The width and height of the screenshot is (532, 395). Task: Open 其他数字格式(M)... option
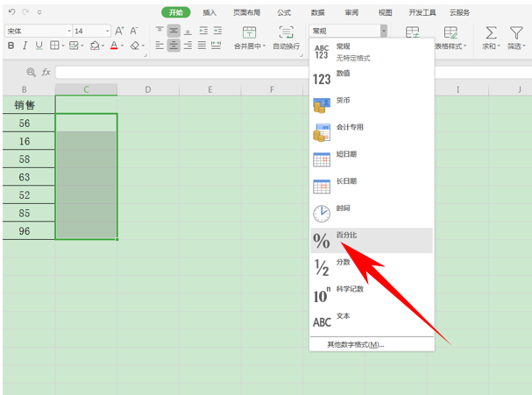pos(355,345)
